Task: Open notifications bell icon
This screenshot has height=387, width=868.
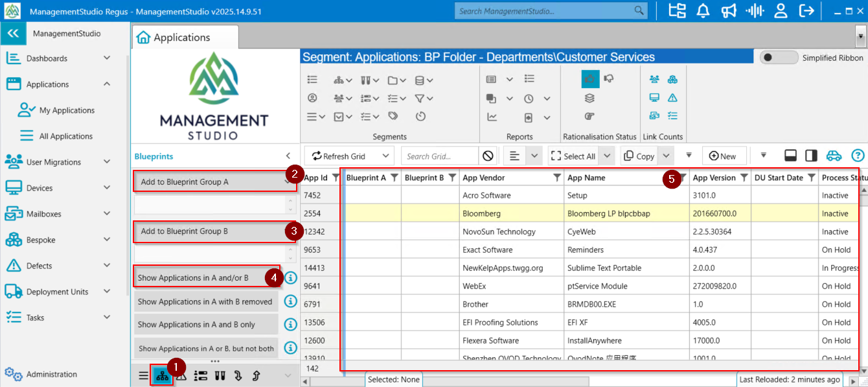Action: point(703,10)
